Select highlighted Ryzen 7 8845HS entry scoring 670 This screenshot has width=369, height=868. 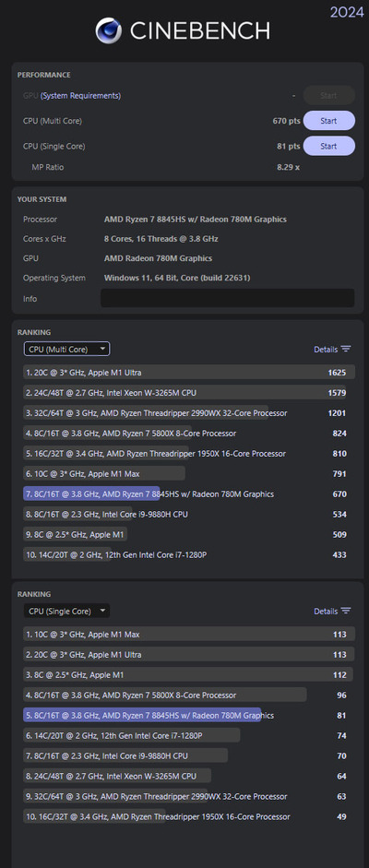(188, 493)
